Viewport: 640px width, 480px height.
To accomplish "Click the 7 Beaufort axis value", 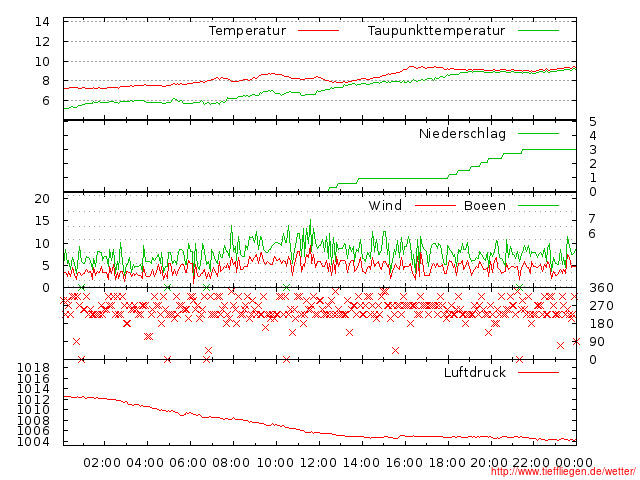I will pyautogui.click(x=592, y=219).
